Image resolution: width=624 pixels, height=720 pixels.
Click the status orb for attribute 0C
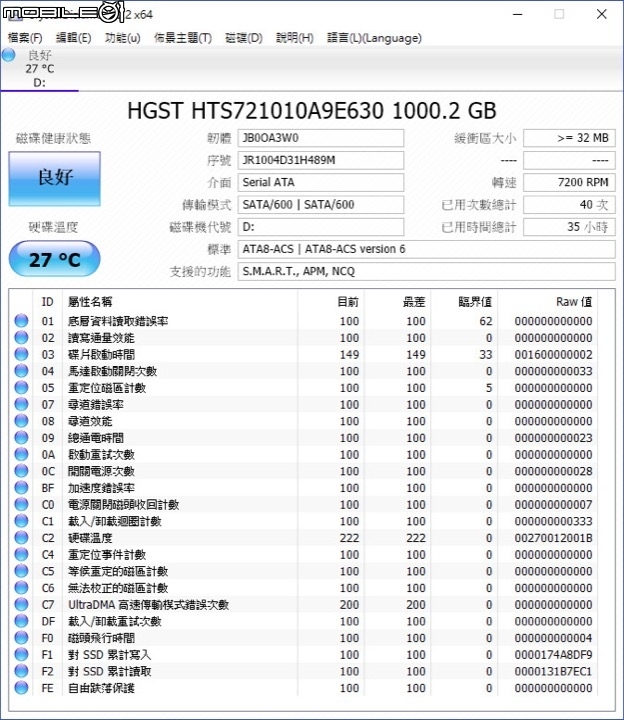pyautogui.click(x=21, y=471)
